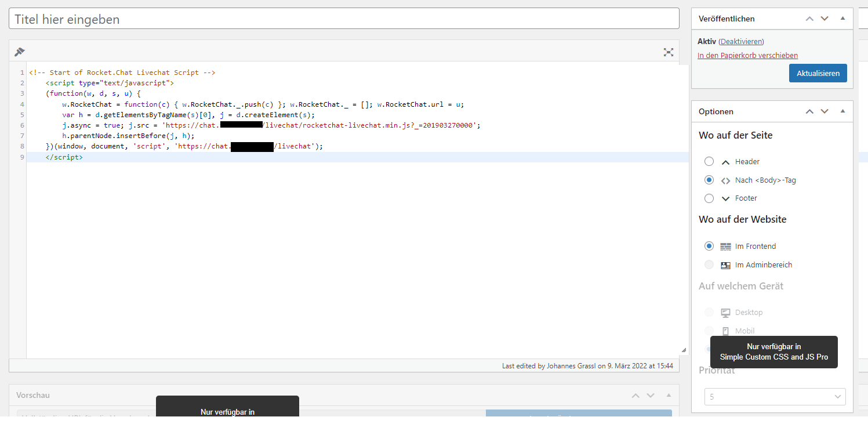
Task: Click the Veröffentlichen panel heading
Action: 727,19
